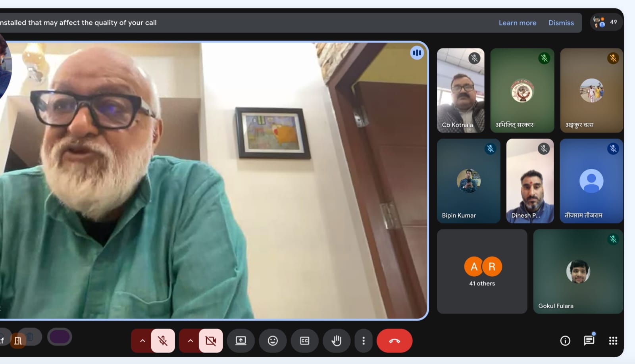Dismiss the call quality notification
This screenshot has height=364, width=635.
tap(561, 23)
